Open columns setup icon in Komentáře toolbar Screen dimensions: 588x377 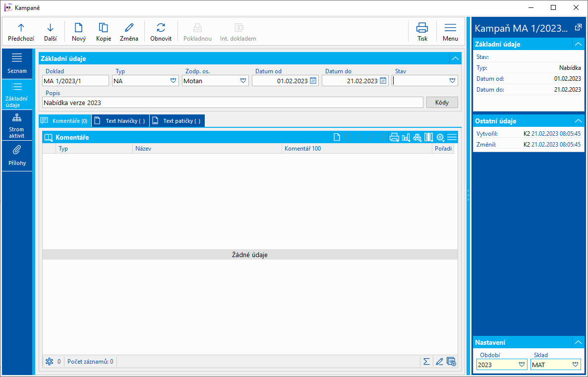[429, 138]
